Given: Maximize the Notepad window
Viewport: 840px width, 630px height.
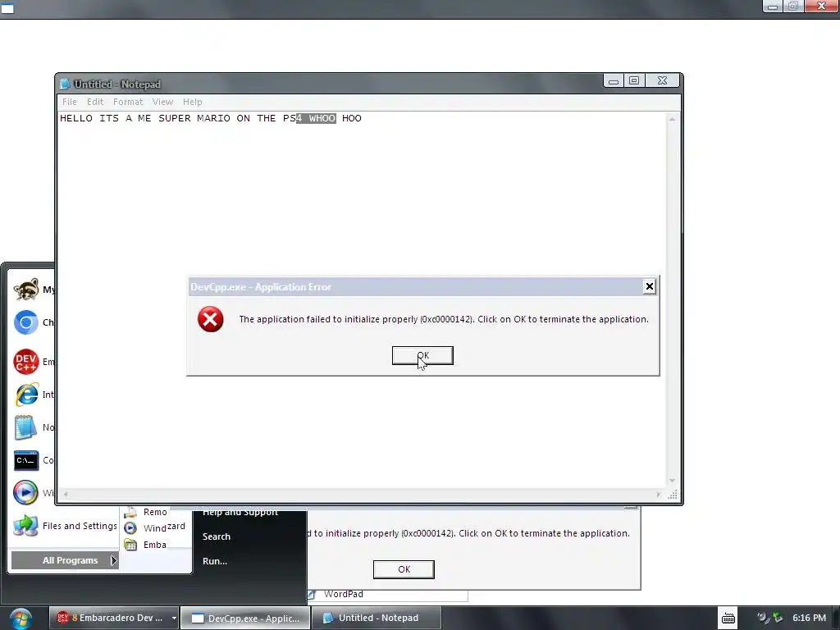Looking at the screenshot, I should coord(634,81).
